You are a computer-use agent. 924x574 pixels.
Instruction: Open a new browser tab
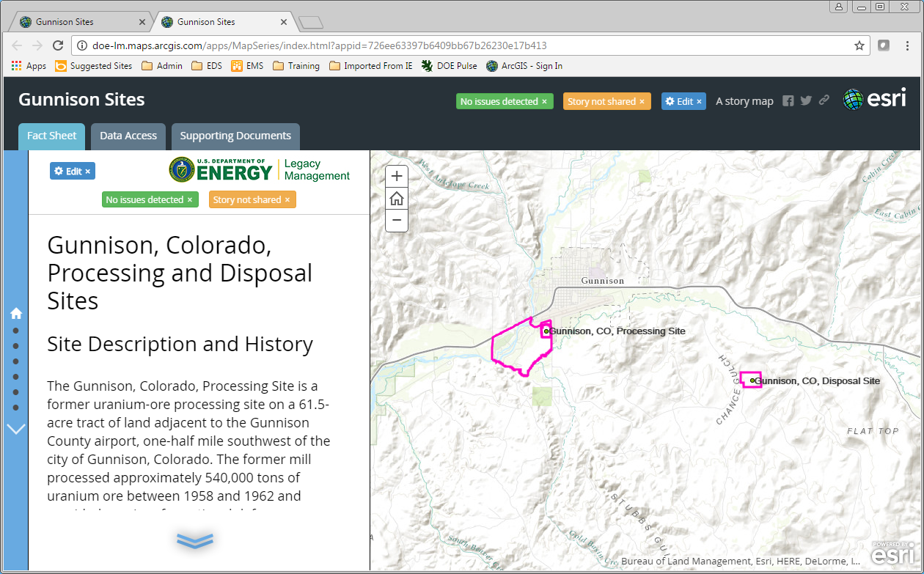[x=311, y=22]
